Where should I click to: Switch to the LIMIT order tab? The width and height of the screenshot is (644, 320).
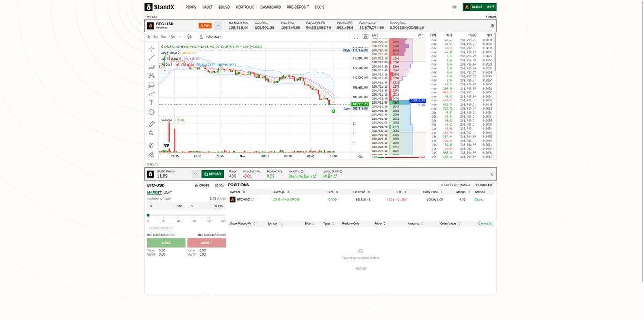(x=168, y=192)
